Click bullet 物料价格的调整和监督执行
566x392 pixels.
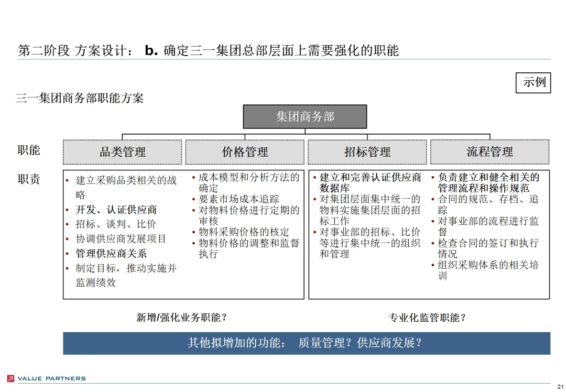(249, 248)
